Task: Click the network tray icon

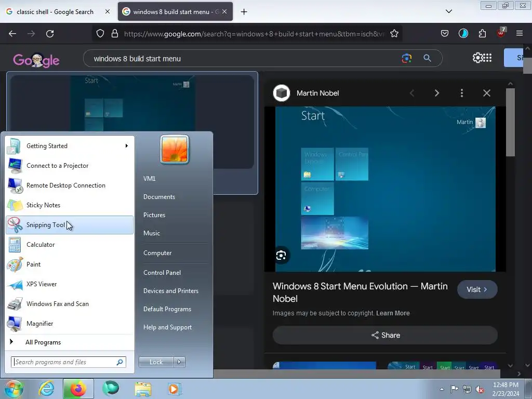Action: point(467,389)
